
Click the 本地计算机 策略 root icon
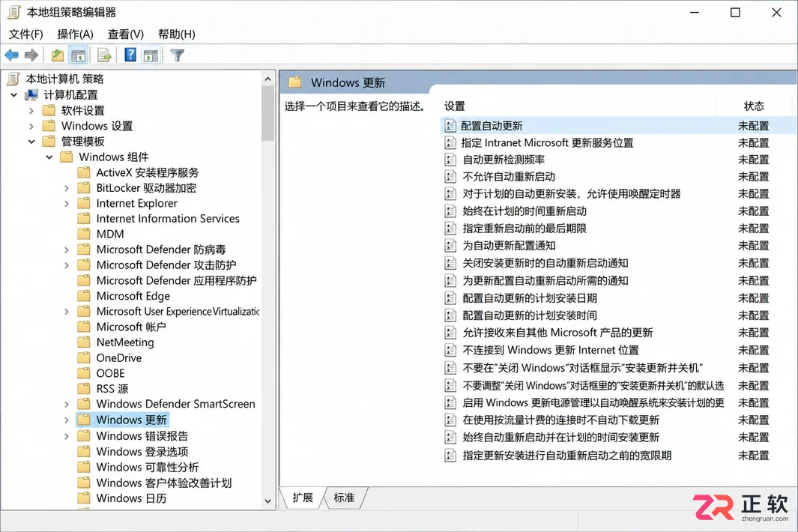pos(13,79)
